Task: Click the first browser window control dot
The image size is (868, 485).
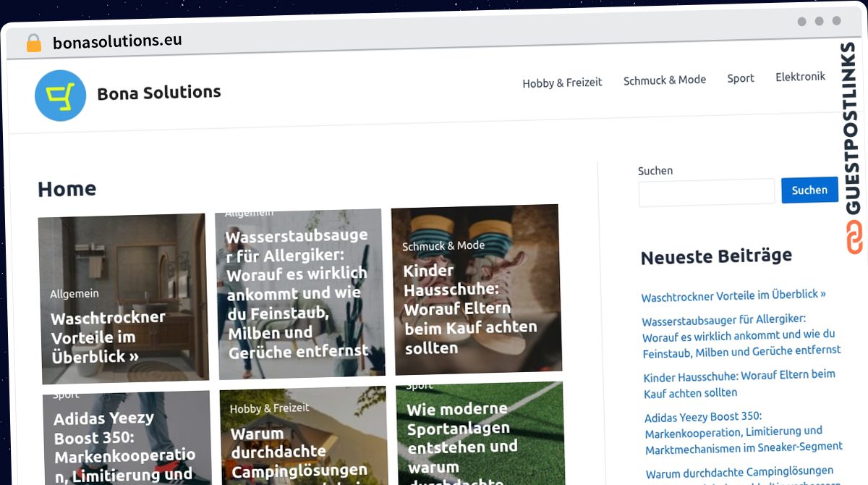Action: 802,22
